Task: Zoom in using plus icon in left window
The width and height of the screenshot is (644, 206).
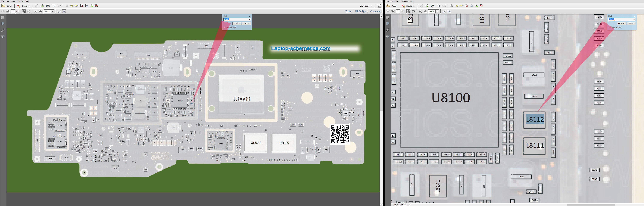Action: [41, 11]
